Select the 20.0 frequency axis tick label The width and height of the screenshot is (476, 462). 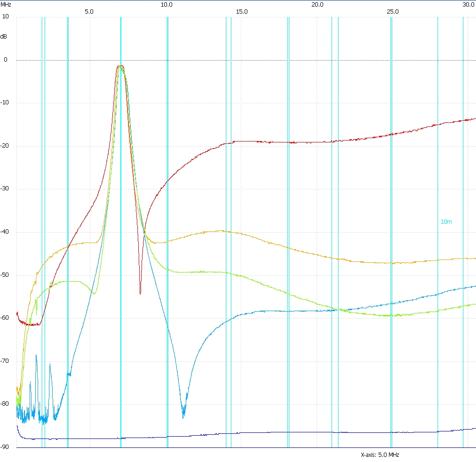pos(317,4)
